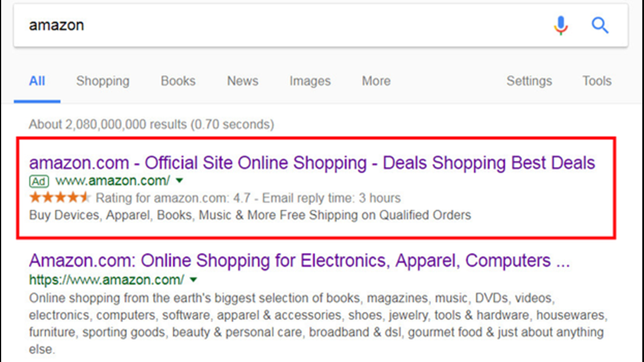The width and height of the screenshot is (644, 362).
Task: Open the Amazon.com Online Shopping organic result
Action: click(299, 261)
